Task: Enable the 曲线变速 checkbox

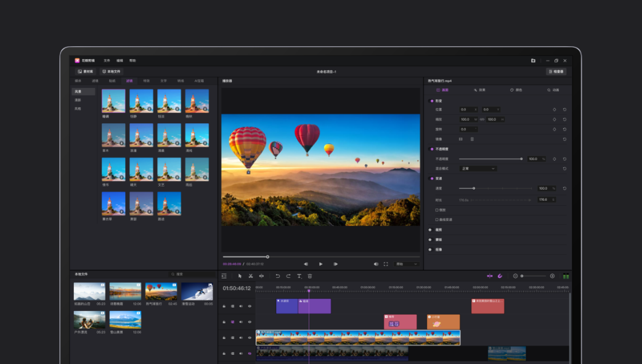Action: [437, 219]
